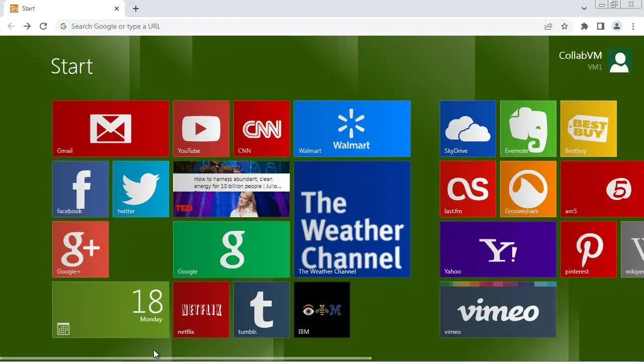
Task: Open the am5 tile
Action: 602,189
